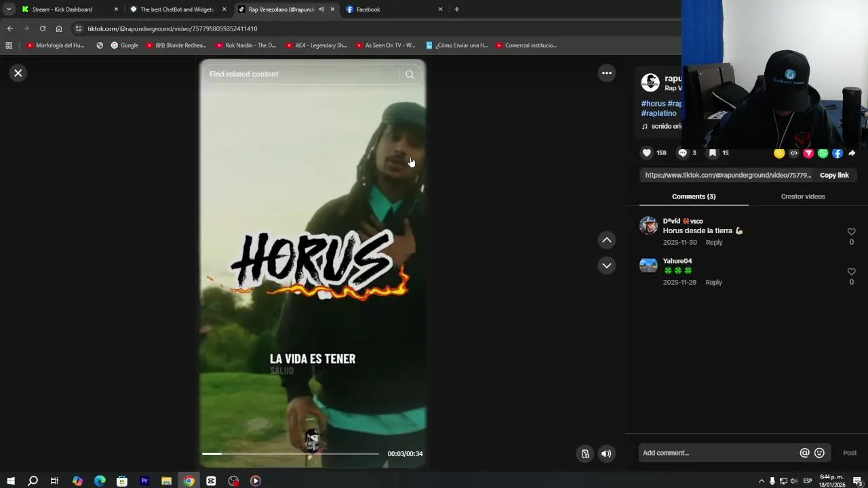This screenshot has width=868, height=488.
Task: Open the Morfología del Hu... bookmark
Action: coord(56,45)
